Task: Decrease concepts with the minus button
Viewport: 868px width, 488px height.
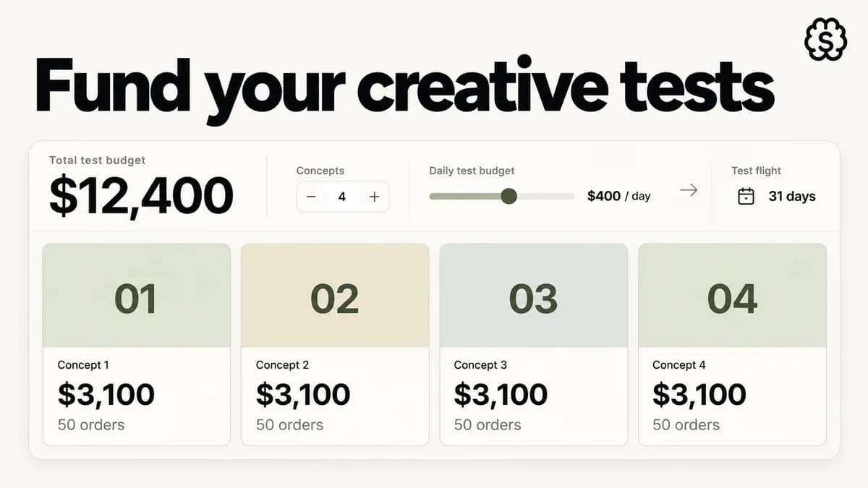Action: point(311,197)
